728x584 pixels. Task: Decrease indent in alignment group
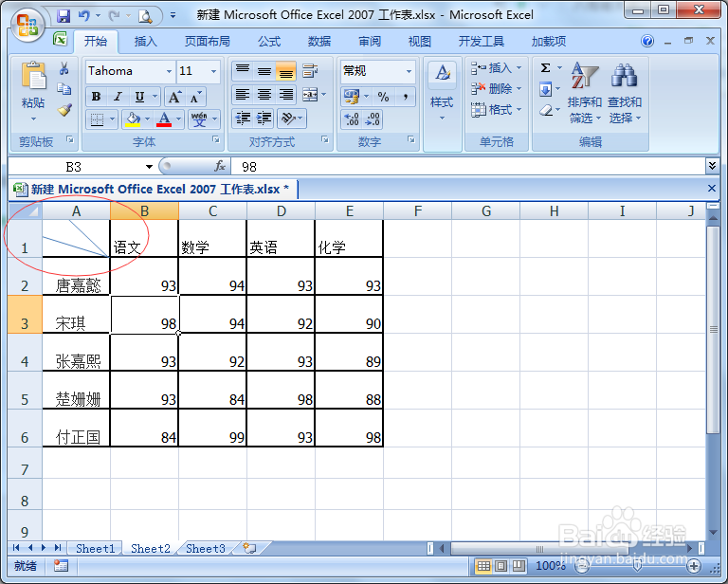pyautogui.click(x=243, y=119)
